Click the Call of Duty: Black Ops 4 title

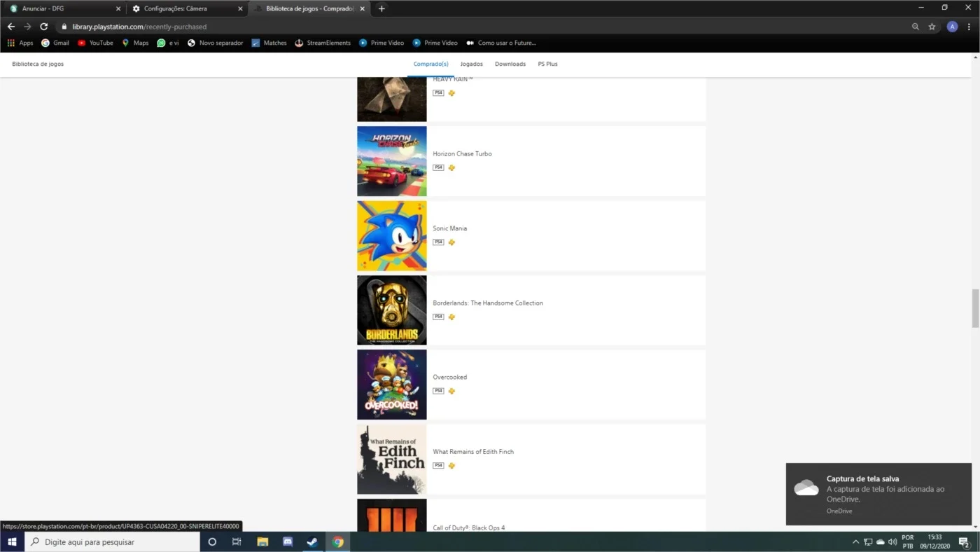(x=468, y=527)
